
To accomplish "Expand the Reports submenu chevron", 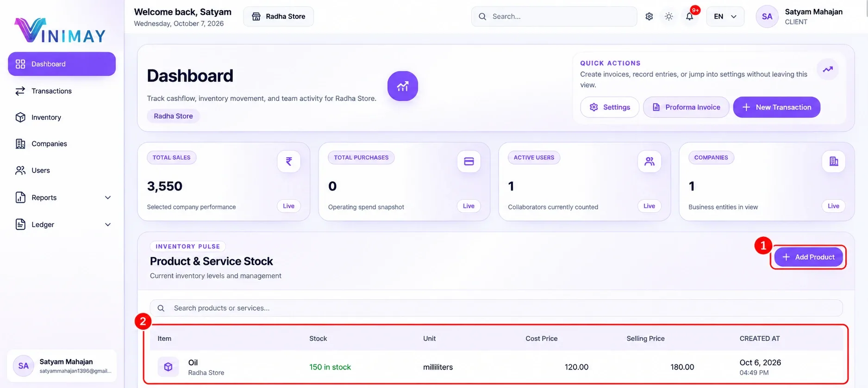I will (108, 197).
